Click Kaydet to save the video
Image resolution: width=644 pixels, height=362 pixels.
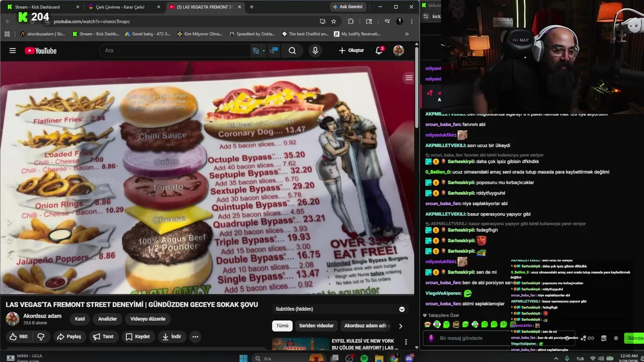click(x=137, y=336)
